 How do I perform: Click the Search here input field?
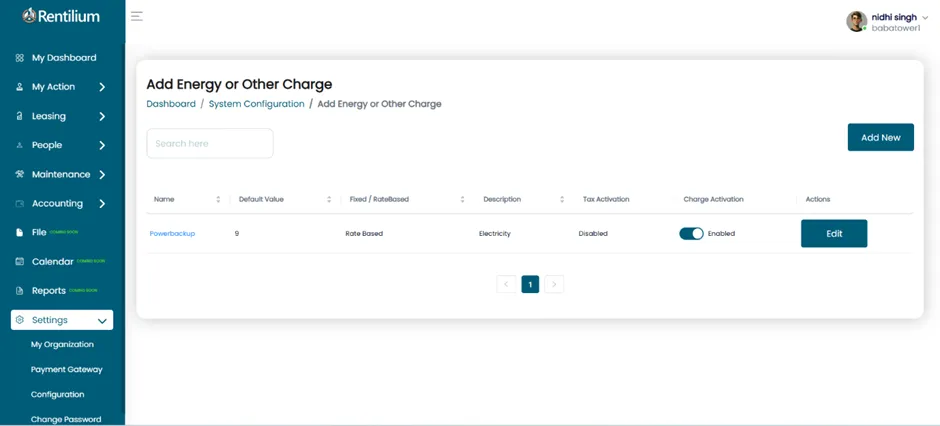click(x=210, y=143)
